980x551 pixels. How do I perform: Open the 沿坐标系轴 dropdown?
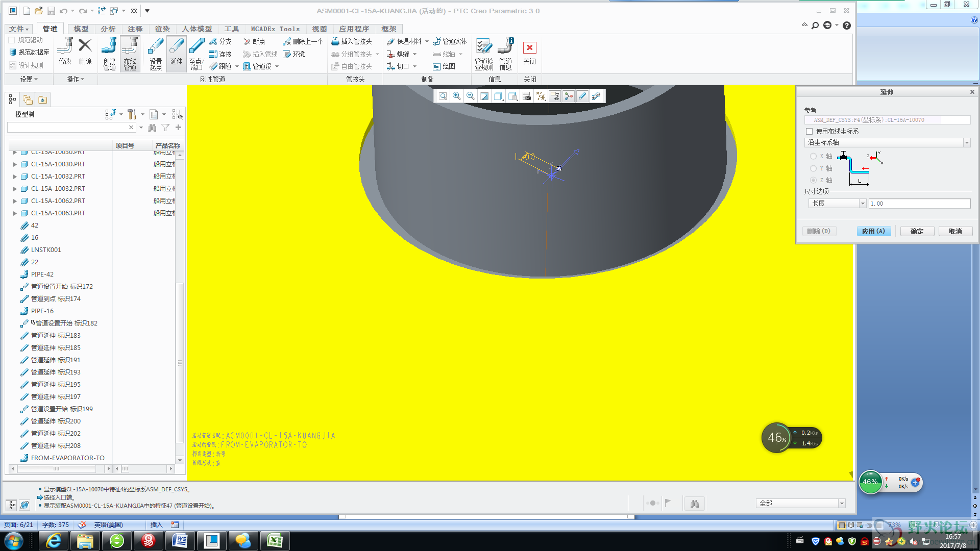(967, 143)
